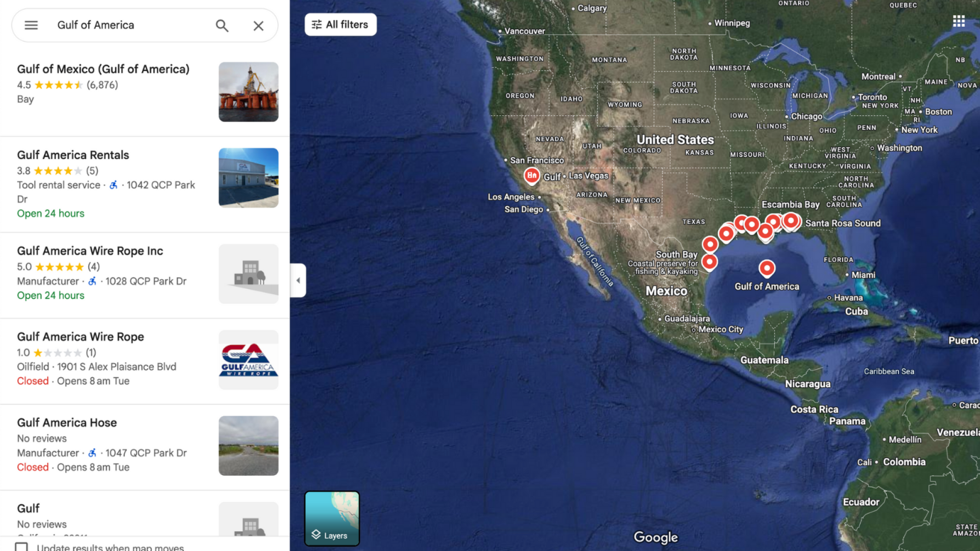
Task: Click Open 24 hours link on Gulf America Rentals
Action: click(50, 213)
